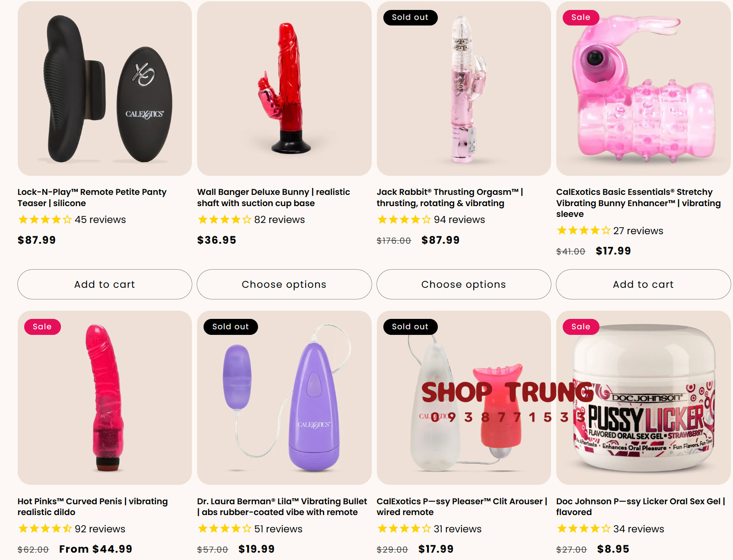This screenshot has width=733, height=560.
Task: Click the Sale badge on the Bunny Enhancer
Action: (581, 17)
